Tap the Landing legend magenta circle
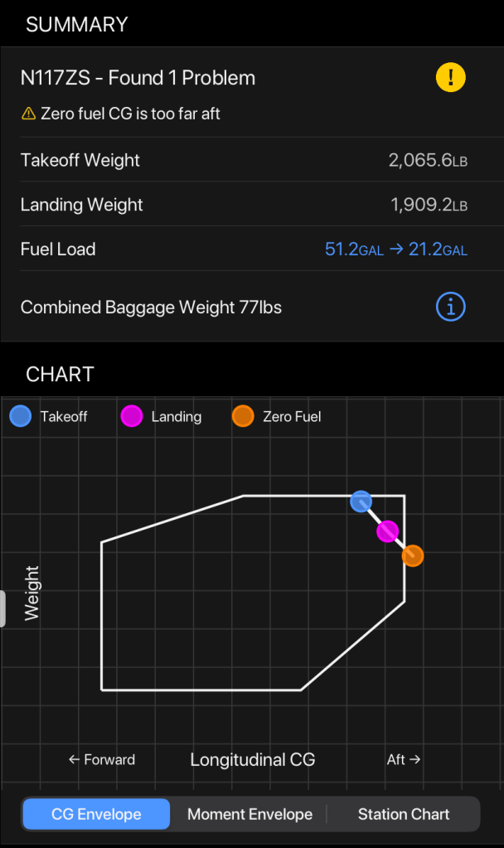The image size is (504, 848). click(132, 416)
